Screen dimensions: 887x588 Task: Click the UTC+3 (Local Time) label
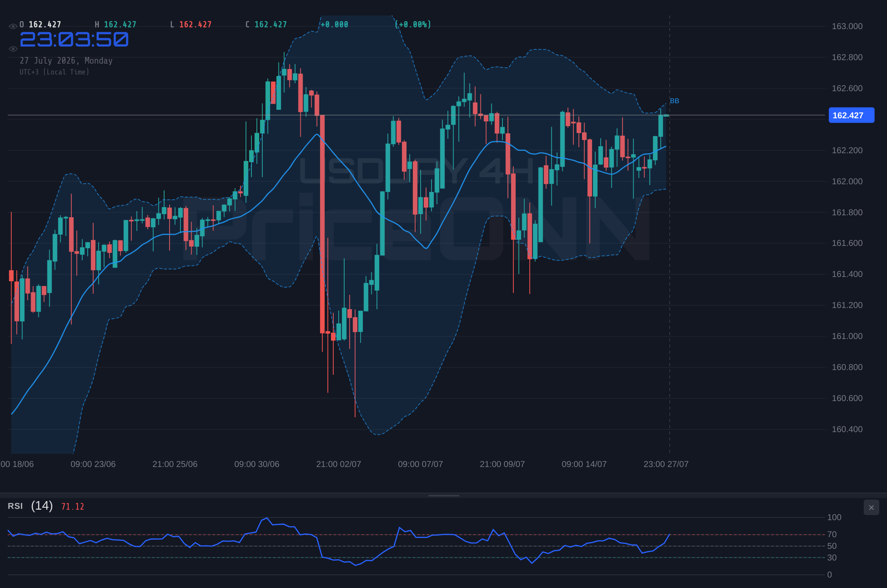(x=54, y=72)
